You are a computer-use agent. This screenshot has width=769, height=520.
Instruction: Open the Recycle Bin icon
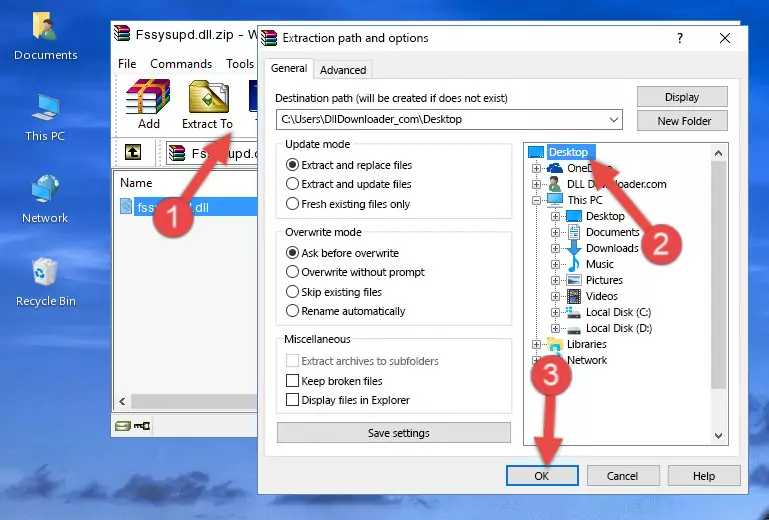coord(45,281)
